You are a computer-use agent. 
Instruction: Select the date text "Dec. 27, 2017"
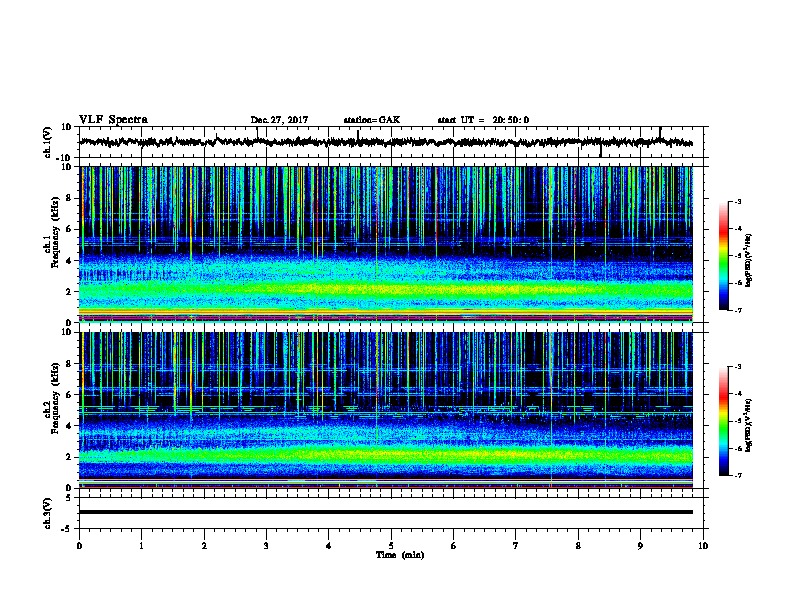279,120
